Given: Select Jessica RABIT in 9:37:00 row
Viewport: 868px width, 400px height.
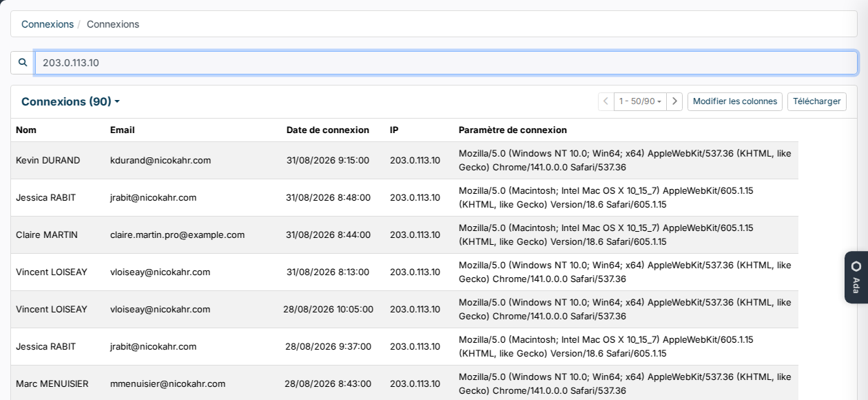Looking at the screenshot, I should 46,346.
